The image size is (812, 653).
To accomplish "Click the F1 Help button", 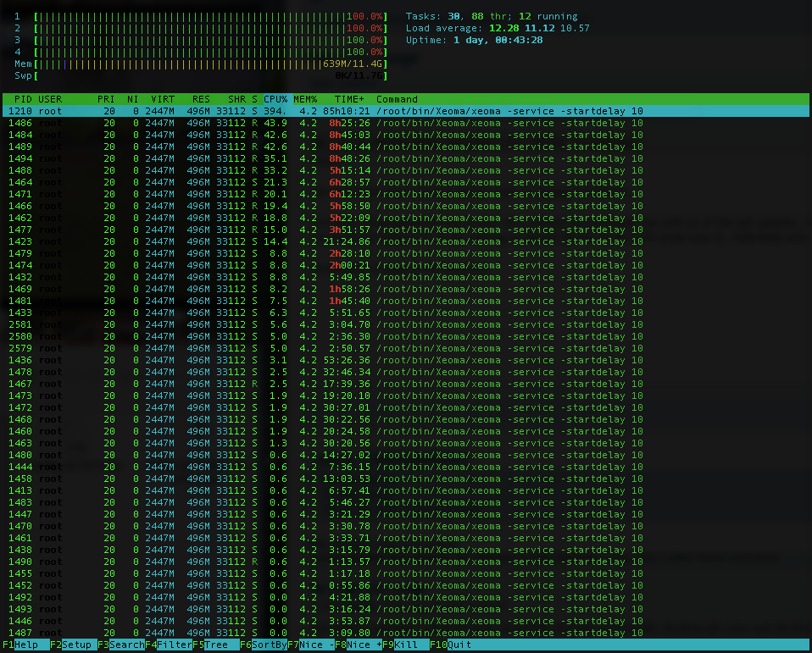I will coord(26,645).
